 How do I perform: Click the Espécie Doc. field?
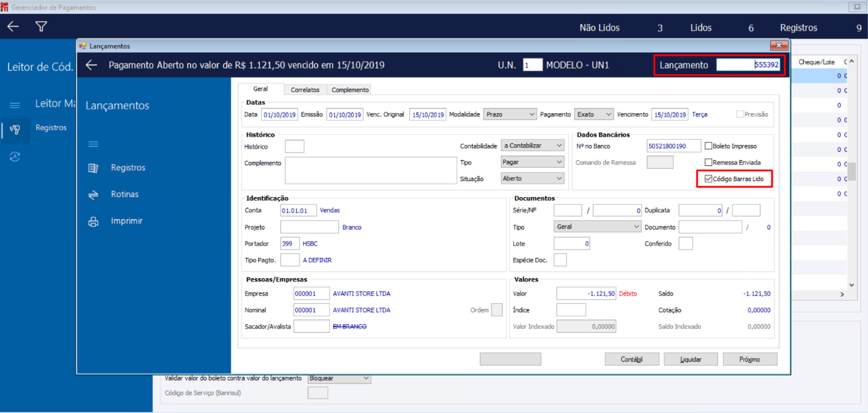pos(560,259)
